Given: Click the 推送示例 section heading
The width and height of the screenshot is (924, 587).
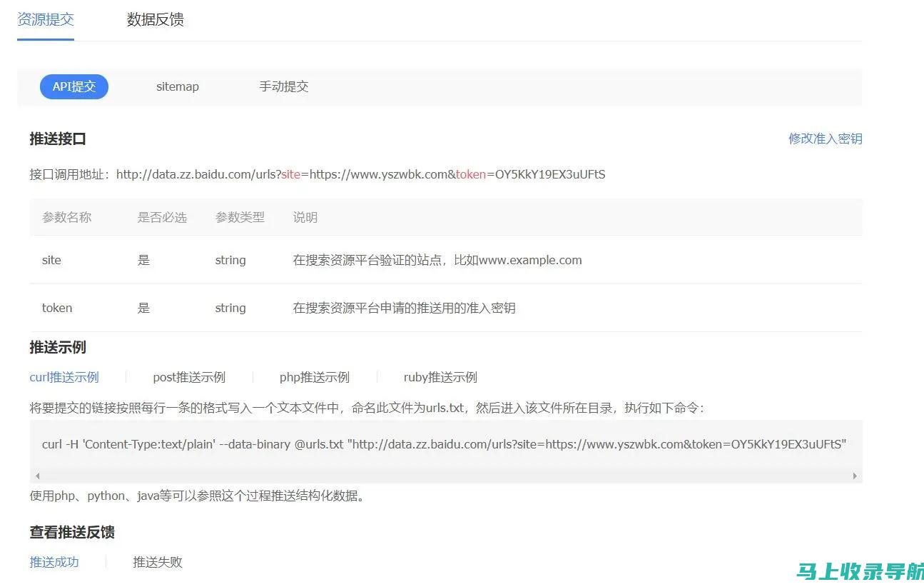Looking at the screenshot, I should point(58,347).
